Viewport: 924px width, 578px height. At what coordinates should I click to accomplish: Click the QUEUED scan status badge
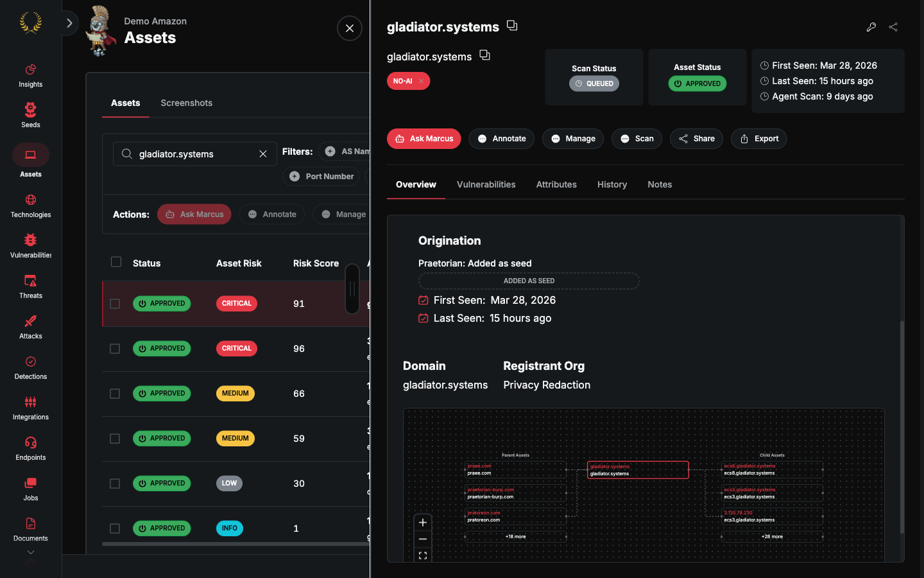click(x=594, y=83)
